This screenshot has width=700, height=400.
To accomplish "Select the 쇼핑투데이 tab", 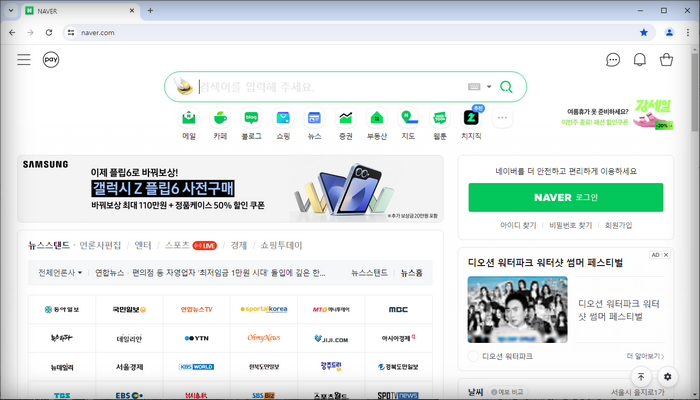I will click(281, 245).
